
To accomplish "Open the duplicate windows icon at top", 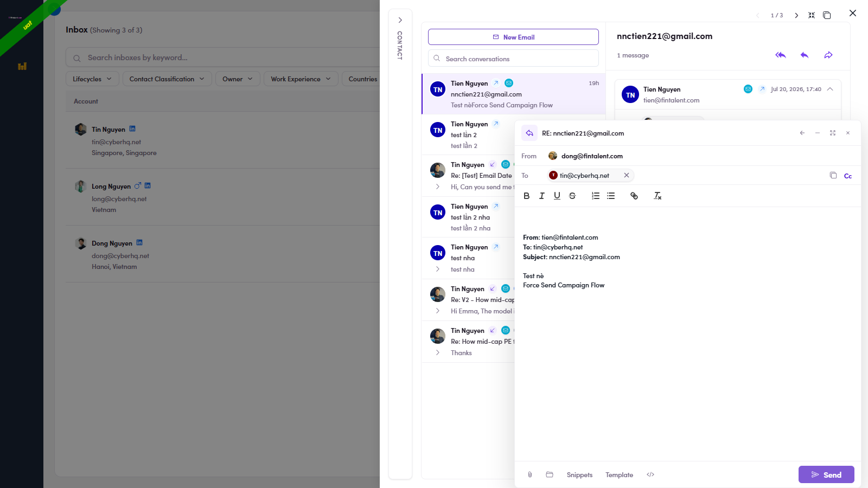I will (x=827, y=15).
